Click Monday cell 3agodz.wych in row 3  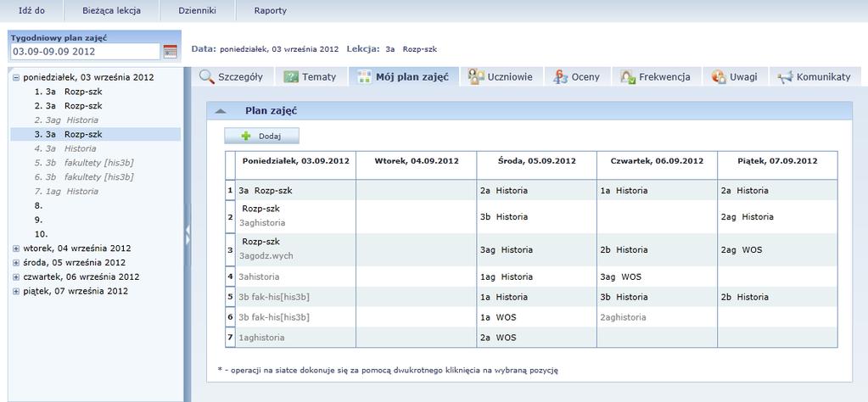click(266, 256)
